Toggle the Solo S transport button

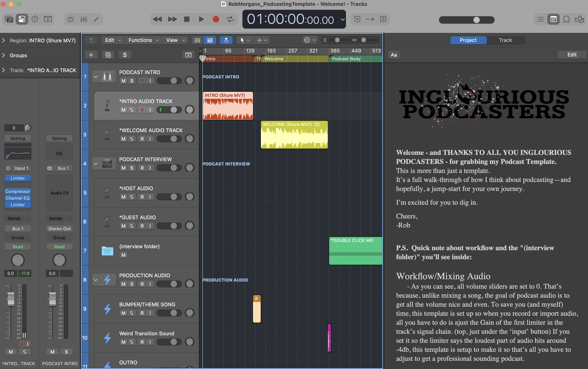coord(383,19)
